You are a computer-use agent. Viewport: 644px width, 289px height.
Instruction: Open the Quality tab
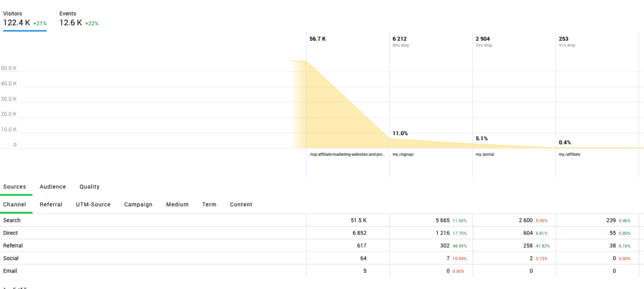[89, 187]
